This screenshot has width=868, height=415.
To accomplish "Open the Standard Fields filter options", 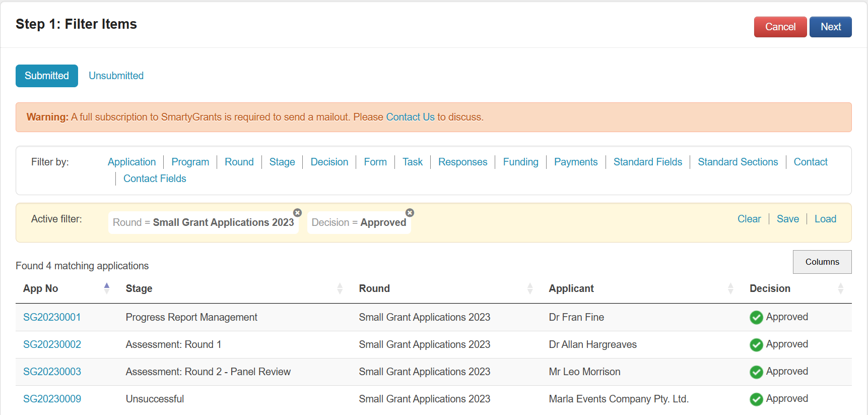I will (647, 162).
